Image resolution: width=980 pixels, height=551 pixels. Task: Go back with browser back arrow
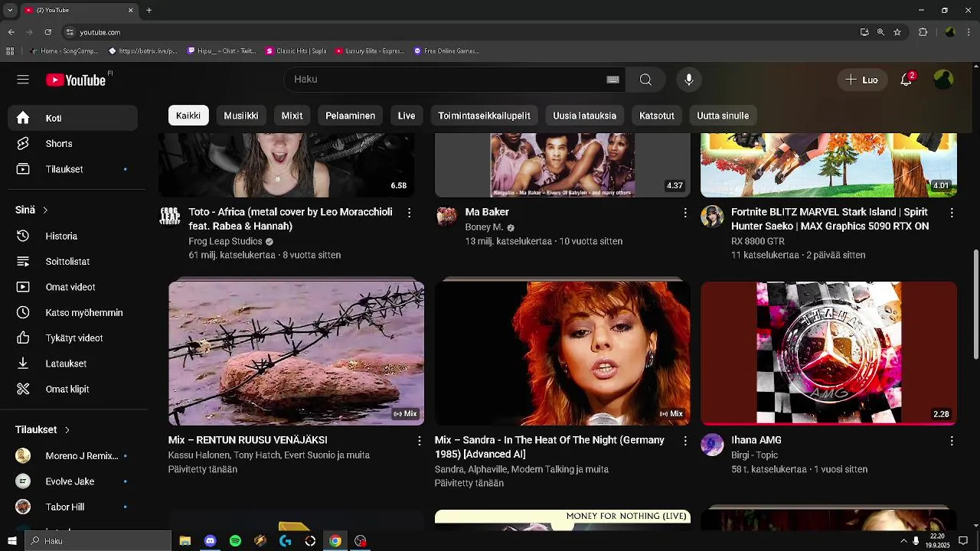[x=11, y=32]
